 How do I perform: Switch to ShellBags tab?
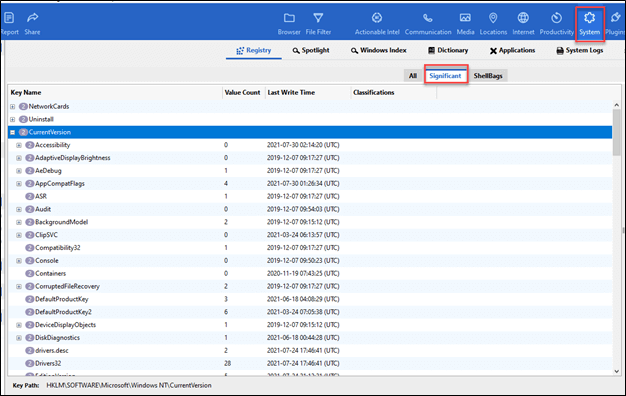click(x=488, y=75)
